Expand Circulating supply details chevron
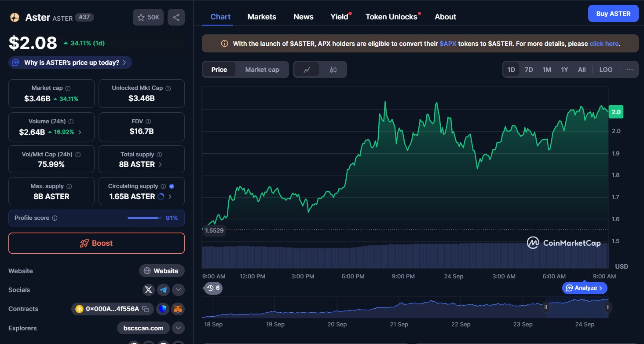The width and height of the screenshot is (644, 344). [x=170, y=196]
